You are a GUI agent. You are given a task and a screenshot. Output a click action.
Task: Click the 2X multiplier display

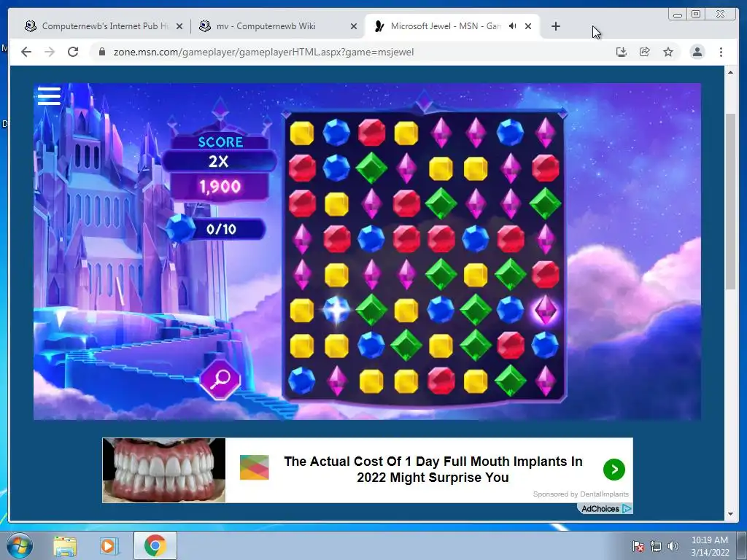[219, 161]
